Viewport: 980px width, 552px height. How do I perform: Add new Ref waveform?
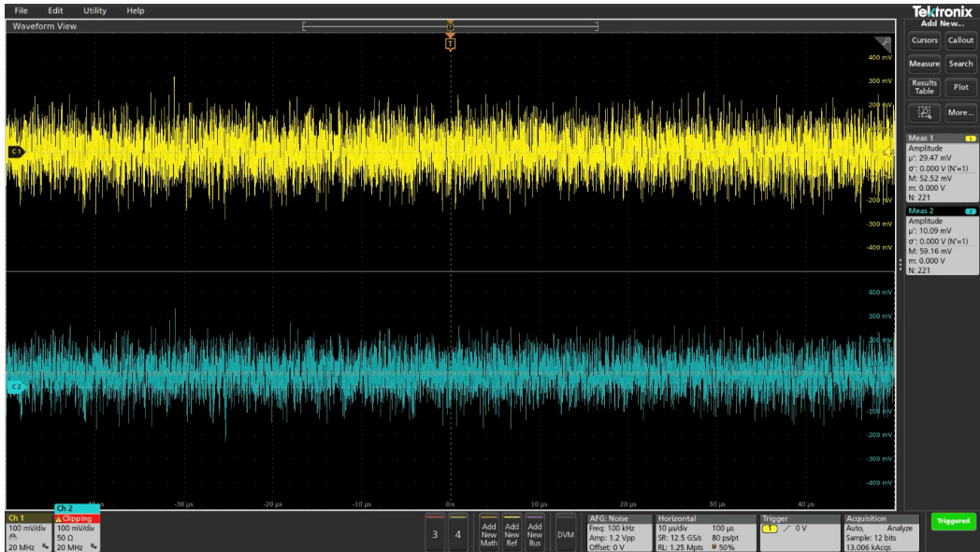[512, 533]
